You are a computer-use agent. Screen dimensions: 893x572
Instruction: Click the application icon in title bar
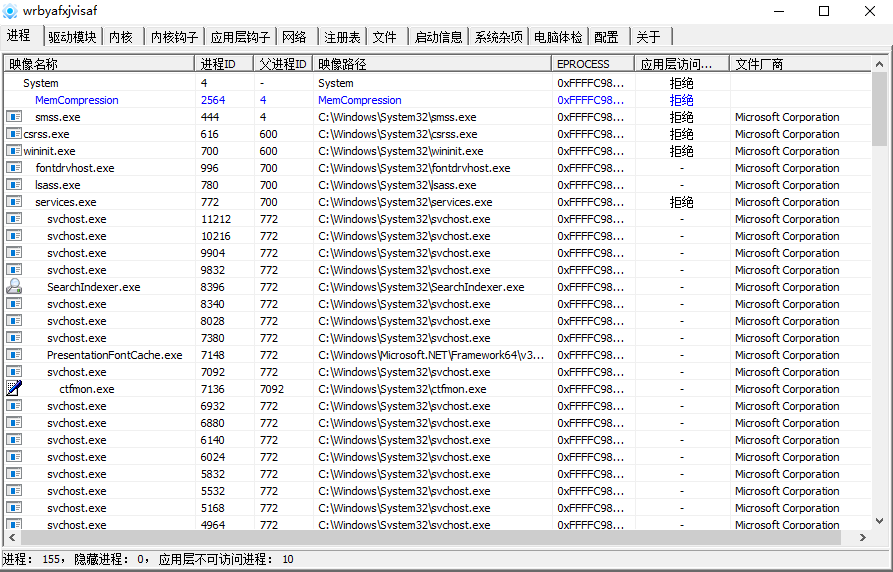pyautogui.click(x=10, y=11)
